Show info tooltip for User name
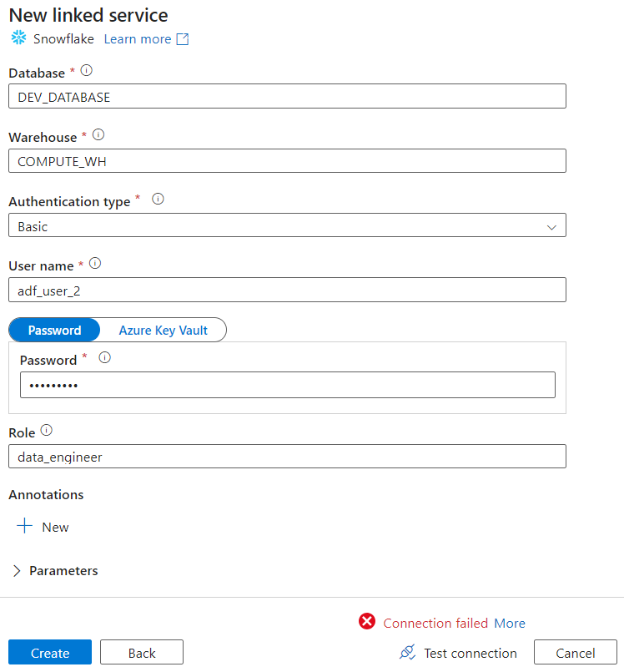624x672 pixels. pyautogui.click(x=95, y=263)
